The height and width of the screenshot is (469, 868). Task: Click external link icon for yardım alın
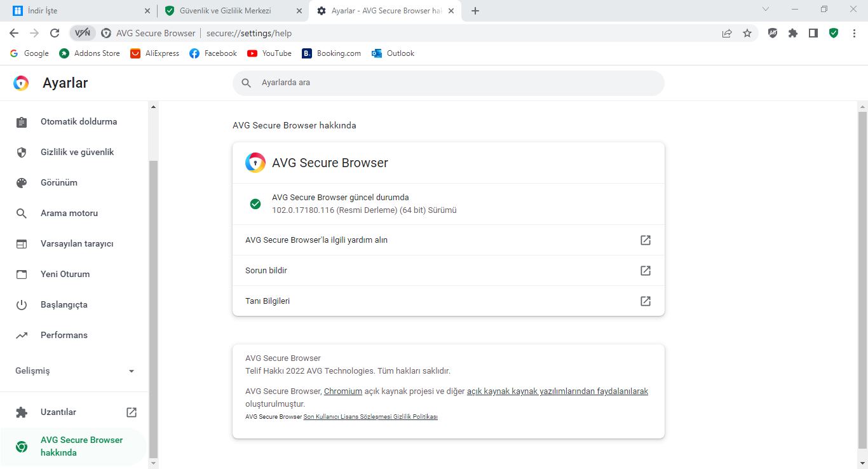click(x=646, y=240)
